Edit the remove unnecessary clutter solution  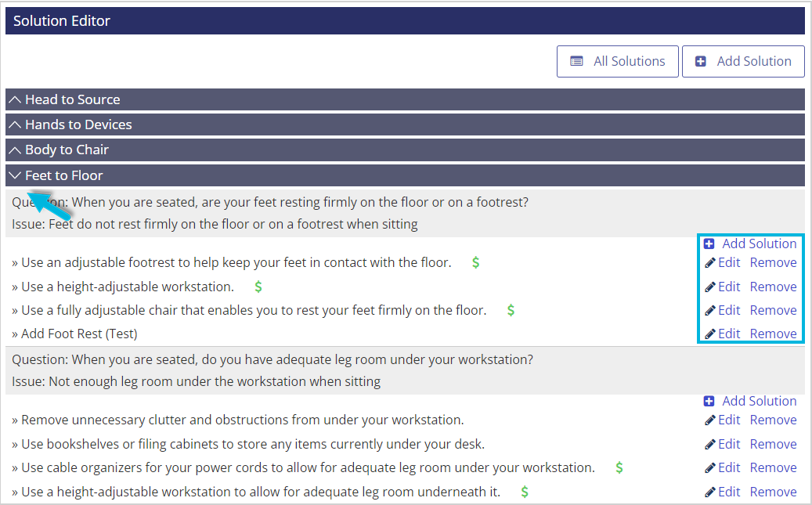(x=729, y=420)
